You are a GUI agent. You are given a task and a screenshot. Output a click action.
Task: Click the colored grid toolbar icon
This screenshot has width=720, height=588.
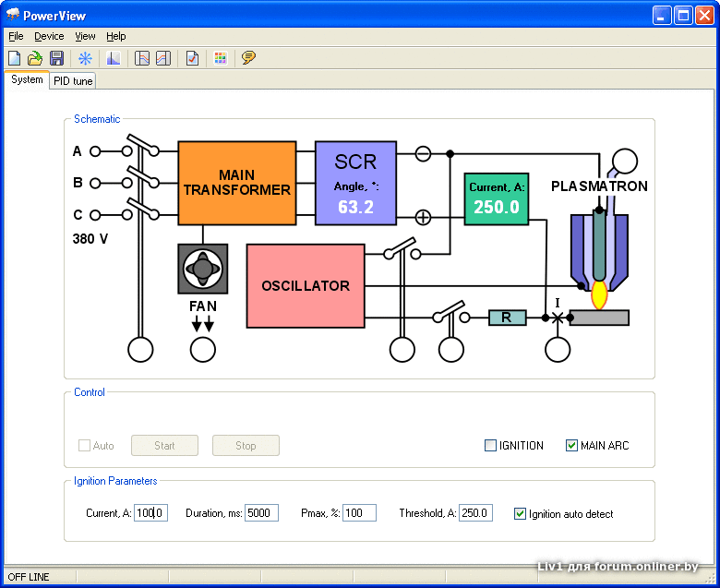pos(220,58)
